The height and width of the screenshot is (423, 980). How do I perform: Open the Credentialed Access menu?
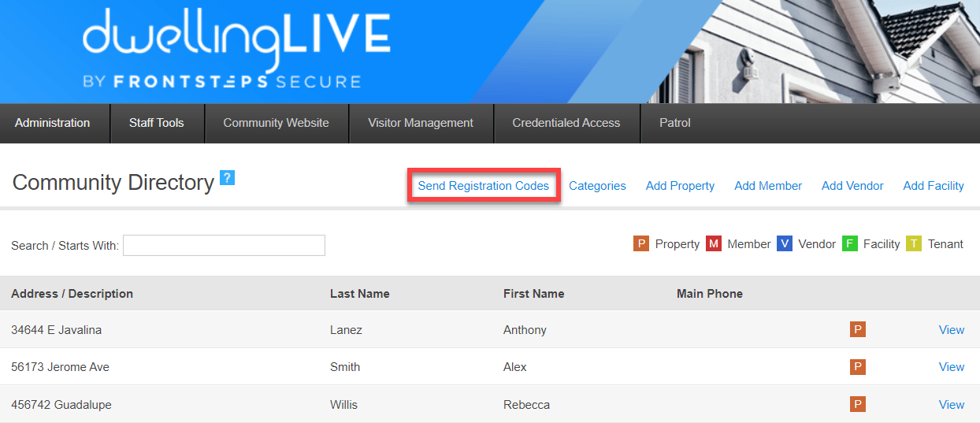(566, 123)
